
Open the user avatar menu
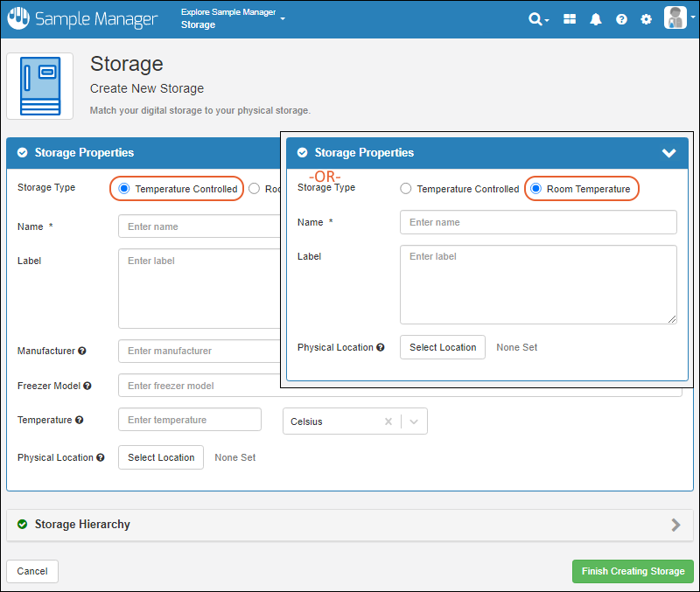[676, 18]
